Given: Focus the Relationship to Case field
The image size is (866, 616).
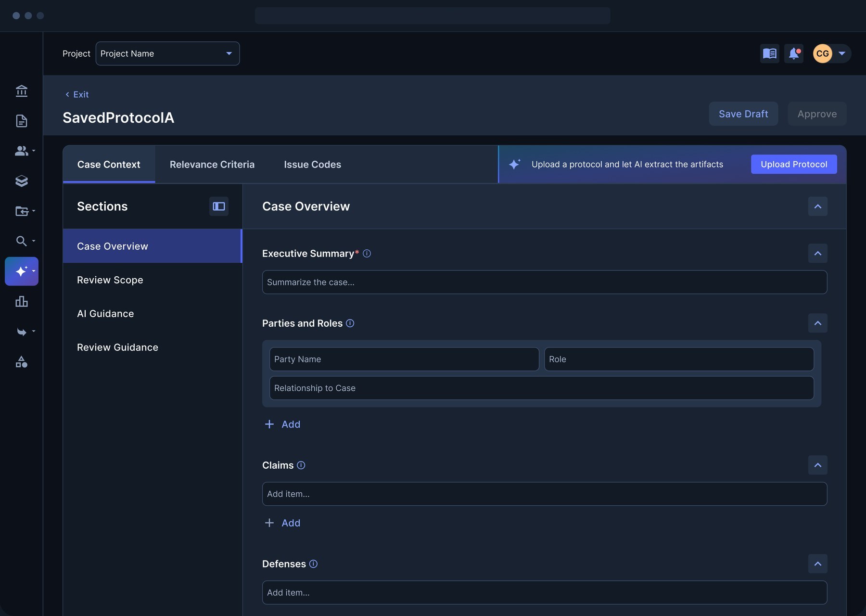Looking at the screenshot, I should tap(542, 388).
